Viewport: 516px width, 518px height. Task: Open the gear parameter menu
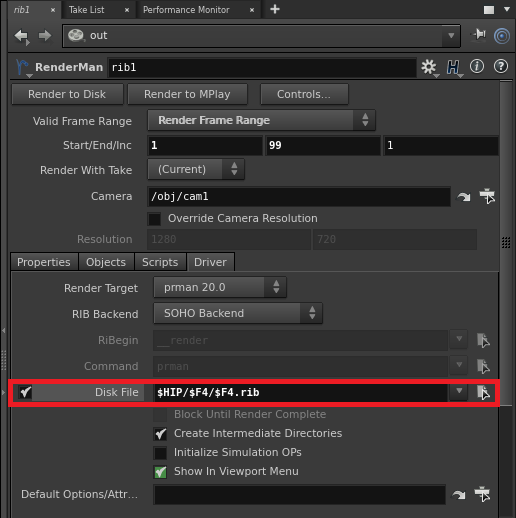(429, 67)
